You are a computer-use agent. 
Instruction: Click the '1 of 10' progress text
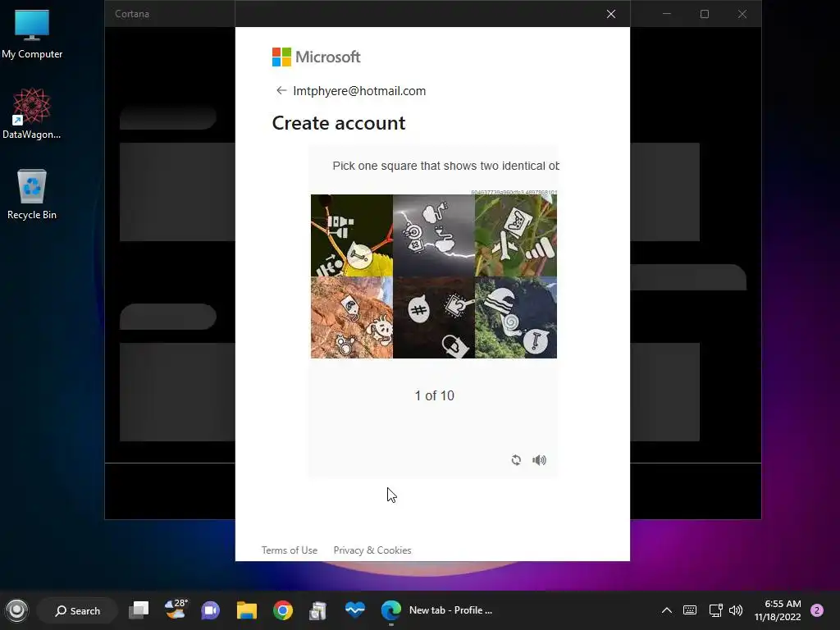(435, 395)
